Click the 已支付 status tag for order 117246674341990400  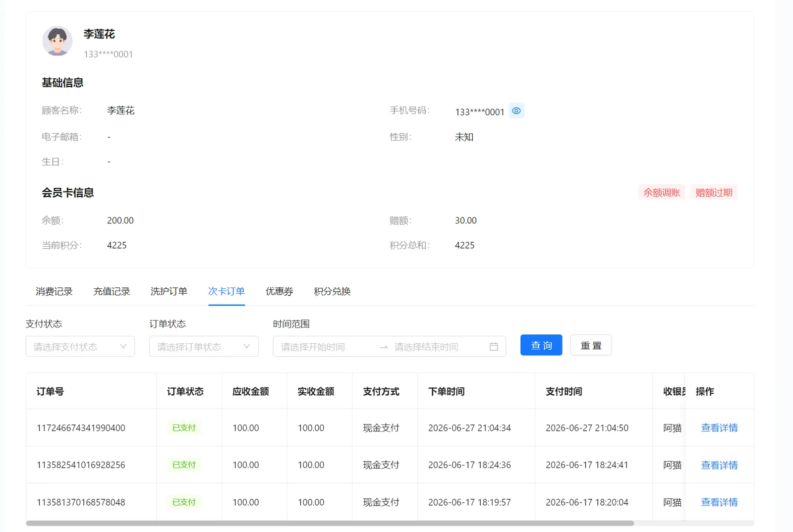tap(184, 427)
